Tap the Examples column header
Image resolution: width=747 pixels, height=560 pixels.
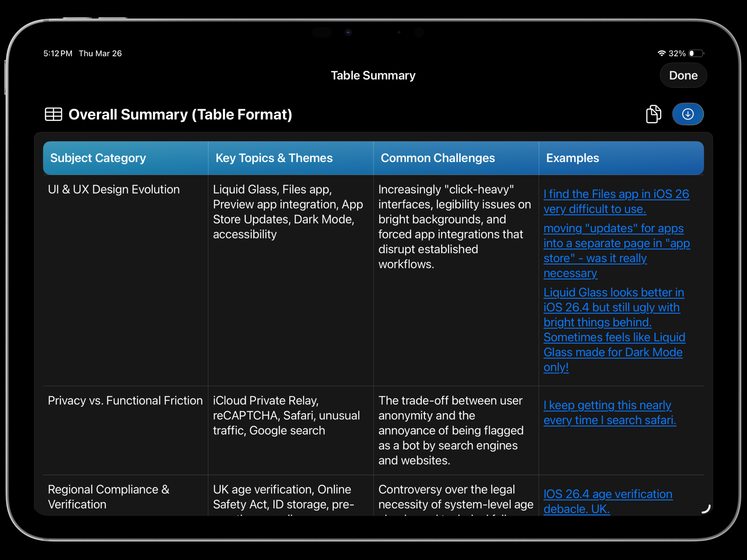[621, 158]
